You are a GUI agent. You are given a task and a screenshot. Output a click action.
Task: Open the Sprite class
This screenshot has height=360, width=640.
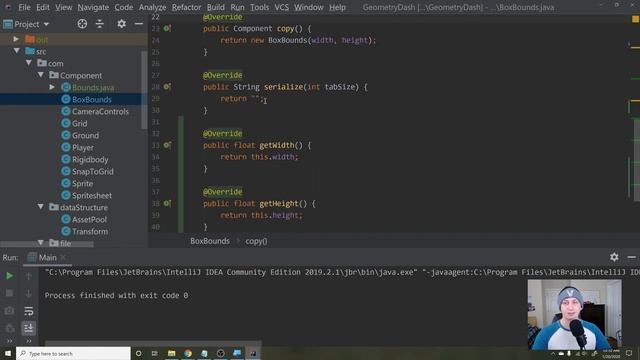point(82,183)
